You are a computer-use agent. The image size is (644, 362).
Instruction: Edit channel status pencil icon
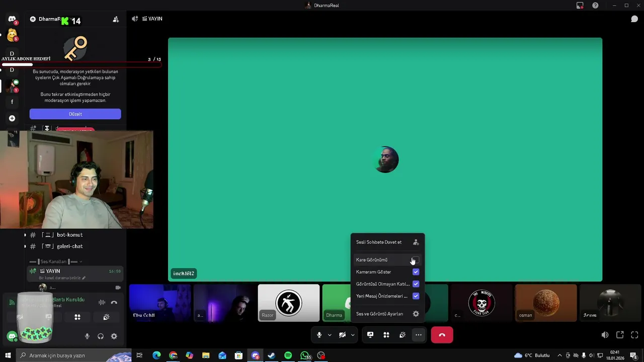pos(84,278)
